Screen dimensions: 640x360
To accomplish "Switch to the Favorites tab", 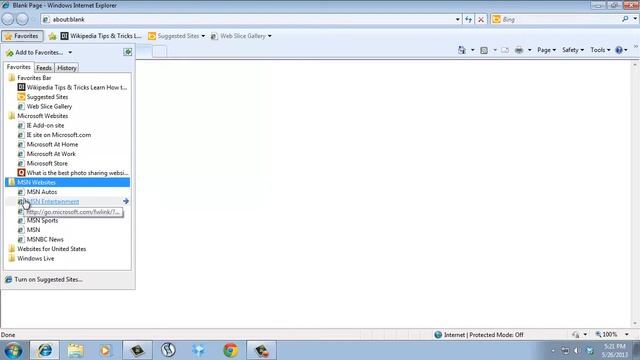I will (18, 67).
